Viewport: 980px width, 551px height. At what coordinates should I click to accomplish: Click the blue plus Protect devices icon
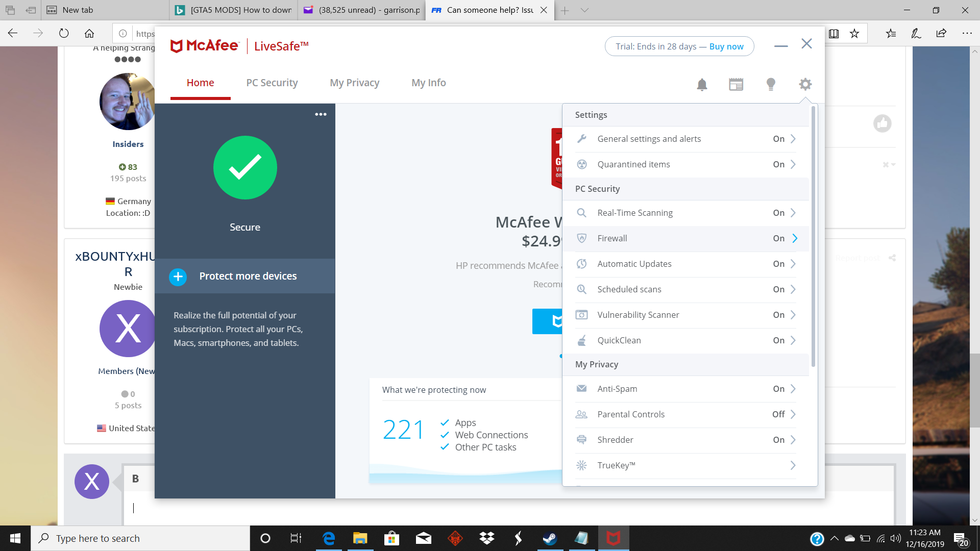tap(178, 277)
